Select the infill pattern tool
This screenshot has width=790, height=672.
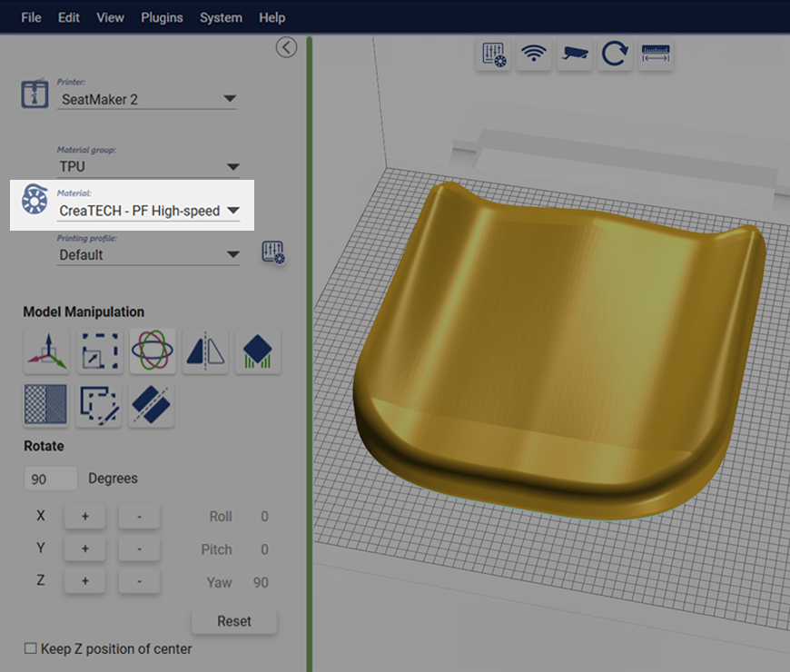pyautogui.click(x=45, y=404)
